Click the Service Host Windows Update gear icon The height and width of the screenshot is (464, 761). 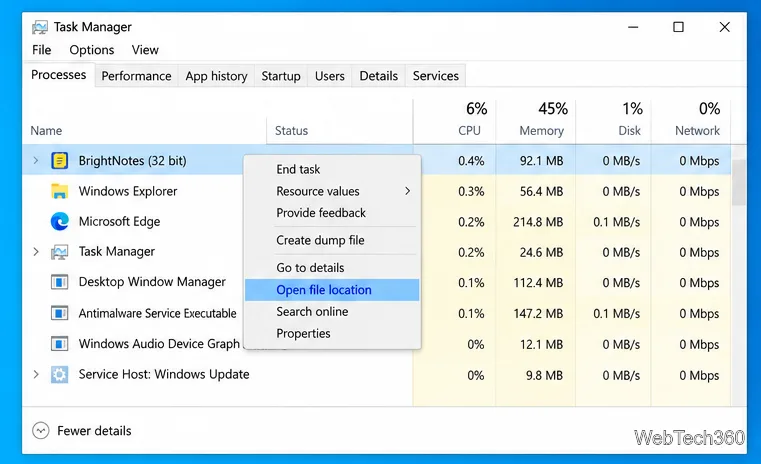pos(60,375)
